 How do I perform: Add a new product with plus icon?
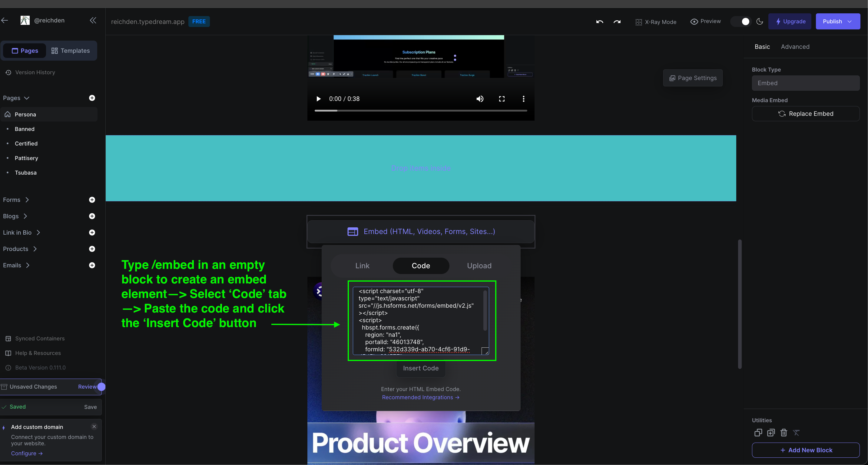tap(92, 249)
